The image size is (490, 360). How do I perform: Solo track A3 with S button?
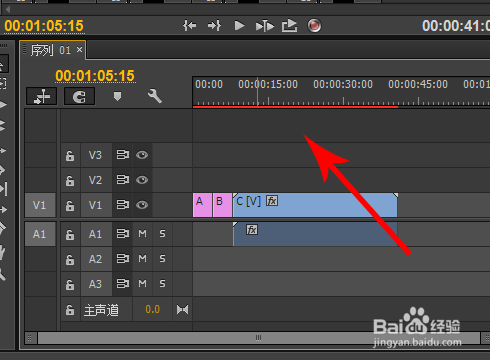coord(162,284)
